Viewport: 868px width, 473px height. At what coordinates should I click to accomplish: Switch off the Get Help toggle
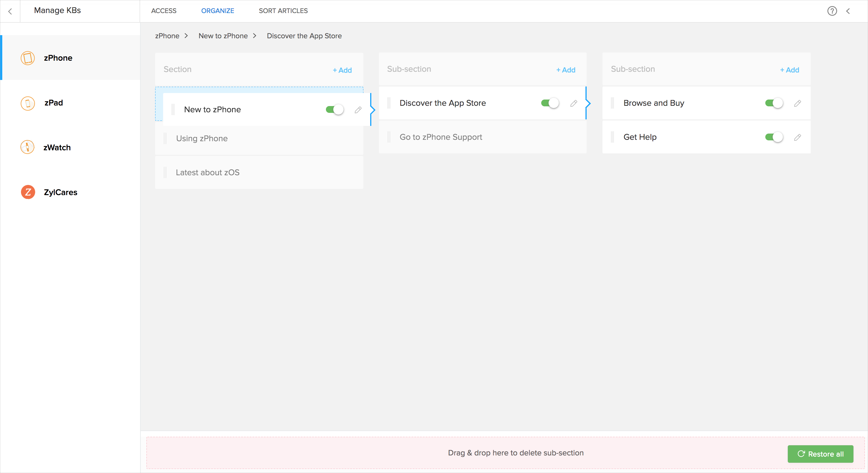[x=774, y=137]
